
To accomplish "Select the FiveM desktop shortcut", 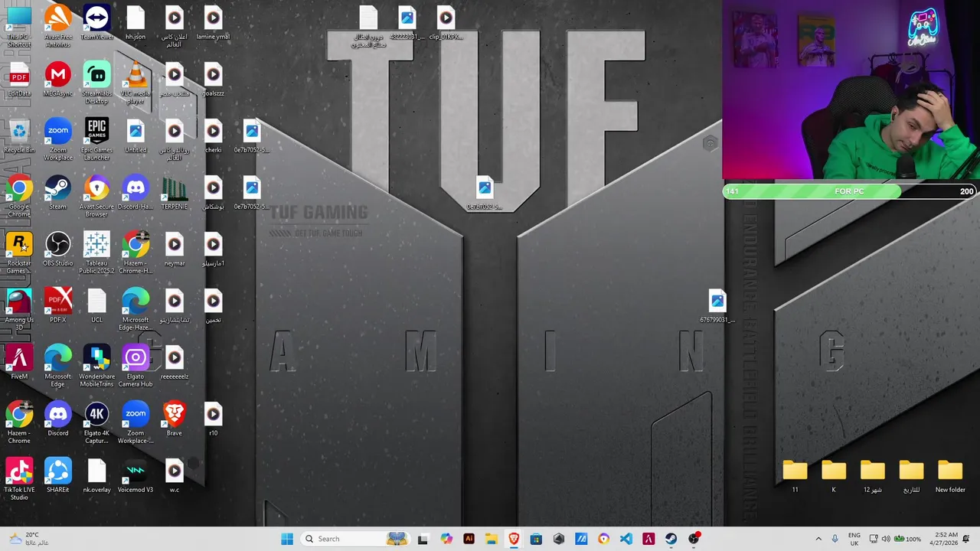I will 19,363.
